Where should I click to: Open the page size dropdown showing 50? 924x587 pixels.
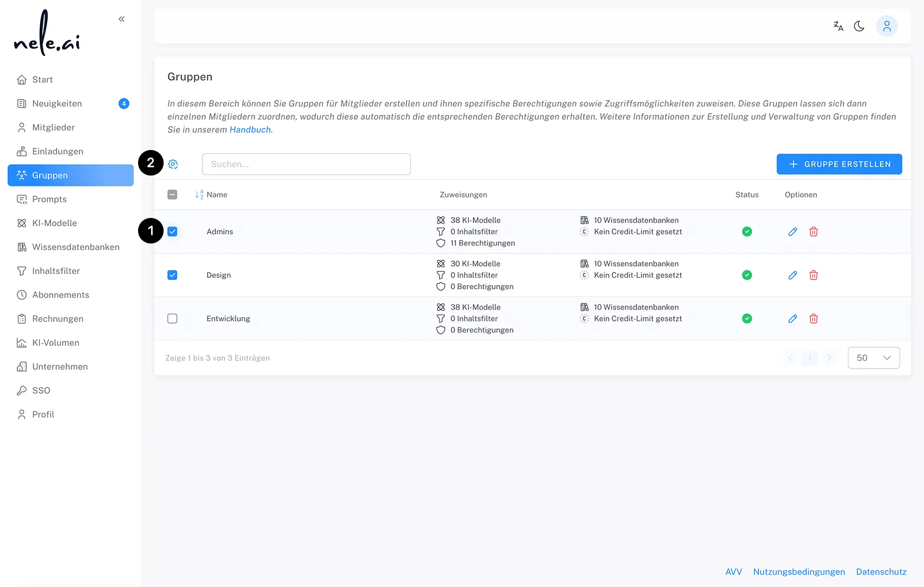coord(873,358)
